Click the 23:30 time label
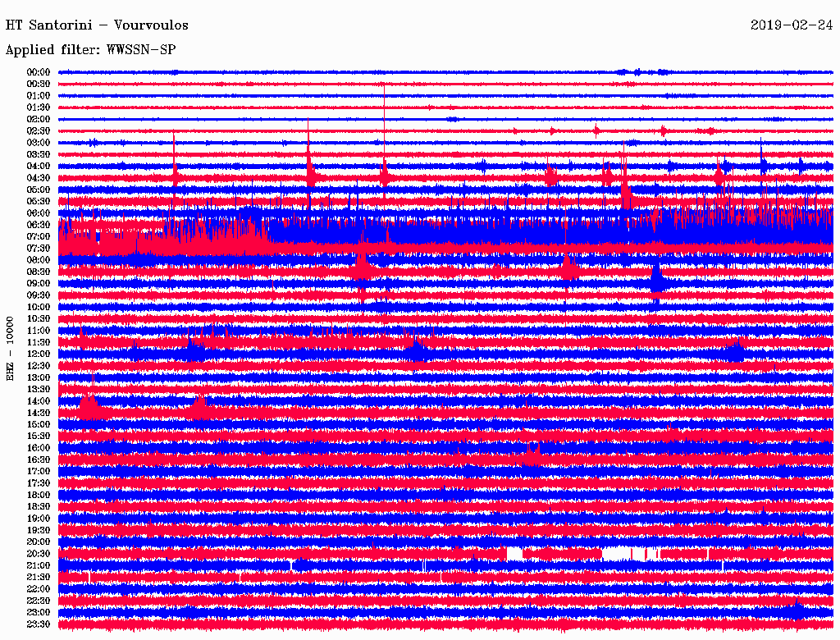 point(38,624)
